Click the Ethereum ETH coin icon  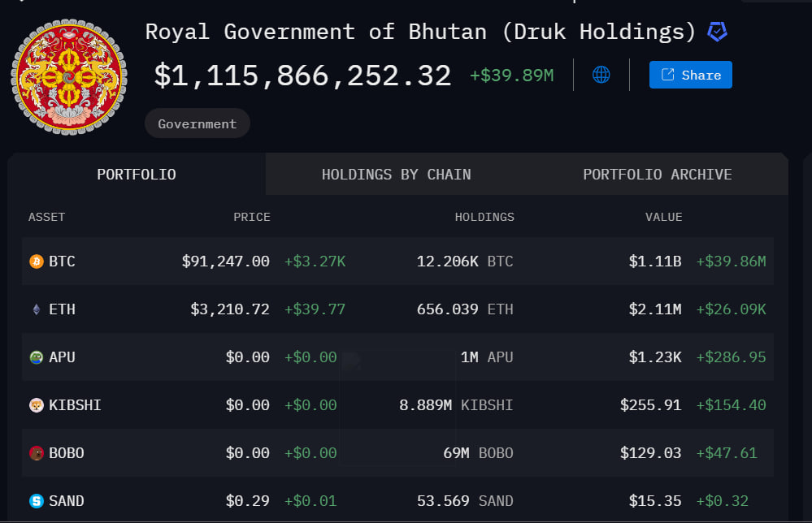pyautogui.click(x=36, y=309)
